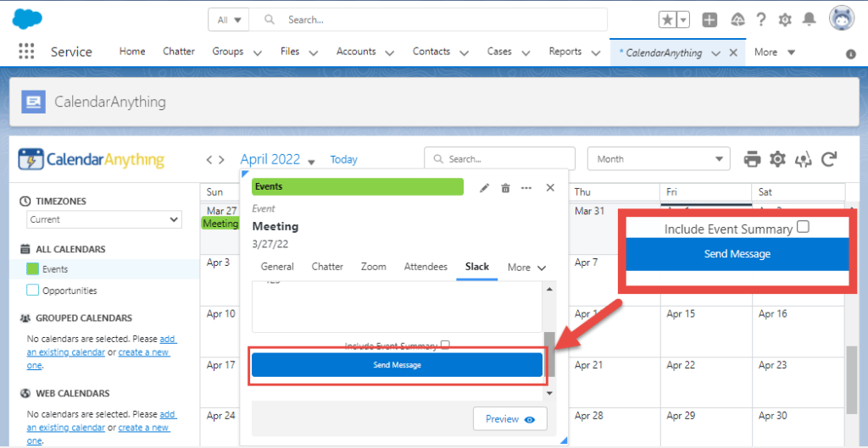Click the swap icon next to the calendar gear
Viewport: 868px width, 448px height.
tap(804, 160)
